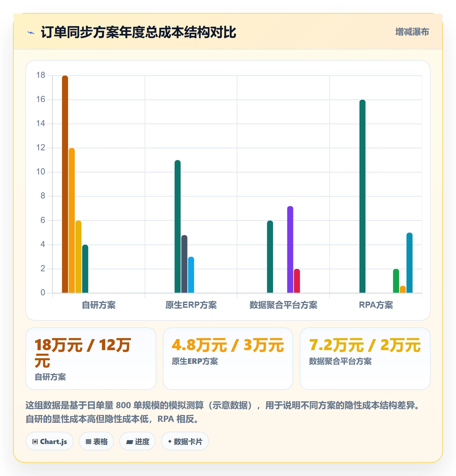The image size is (456, 476).
Task: Click the 数据卡片 tag chip
Action: [x=185, y=441]
